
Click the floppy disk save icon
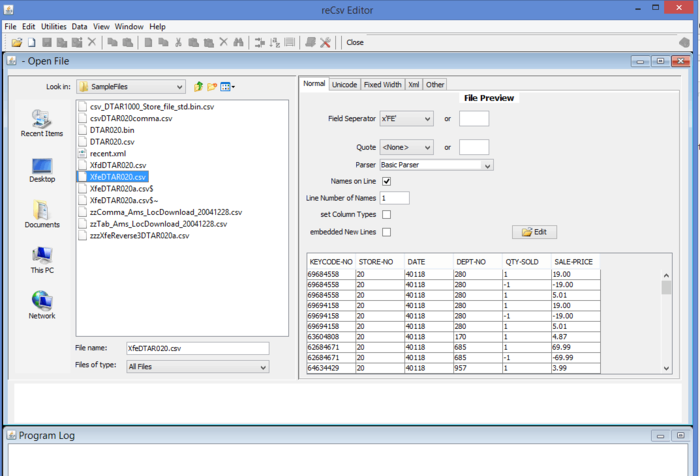point(47,42)
